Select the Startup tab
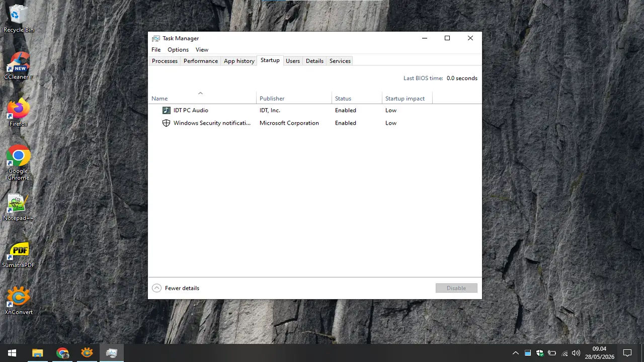This screenshot has width=644, height=362. point(270,60)
